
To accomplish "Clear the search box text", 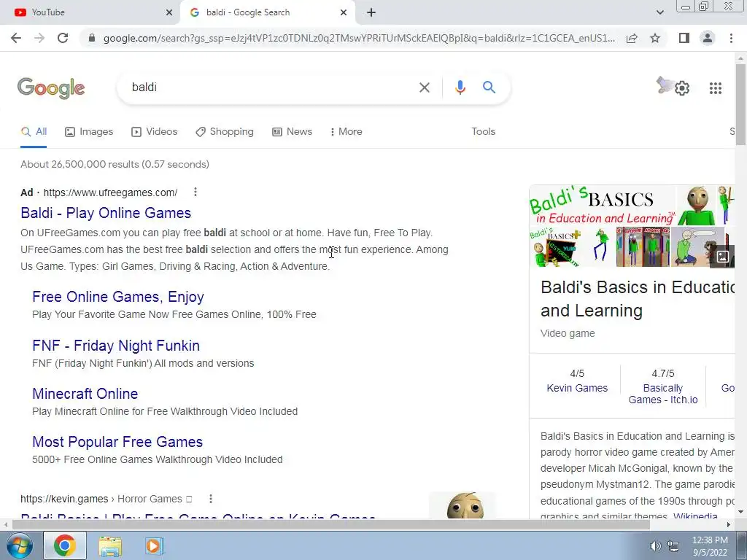I will (x=424, y=87).
